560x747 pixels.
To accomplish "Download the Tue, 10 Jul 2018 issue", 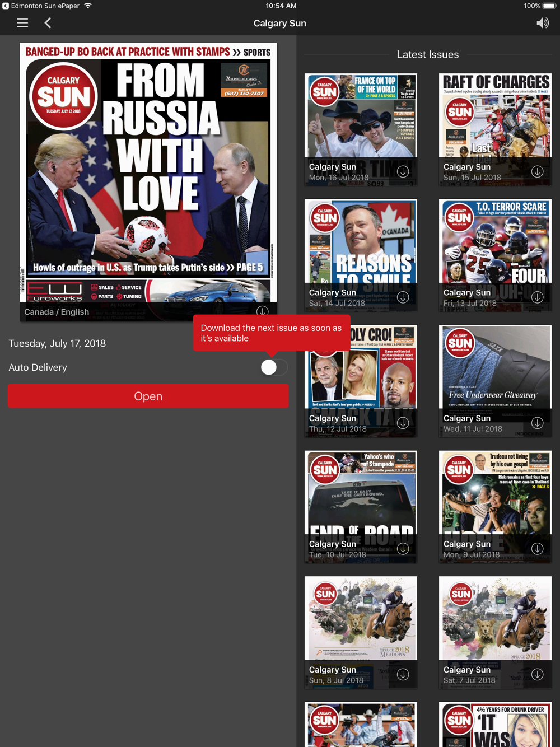I will [403, 549].
